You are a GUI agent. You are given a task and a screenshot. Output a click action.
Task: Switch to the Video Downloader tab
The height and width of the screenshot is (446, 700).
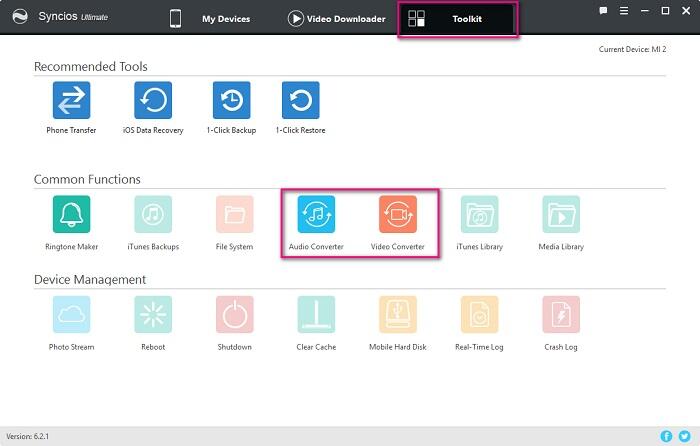point(336,19)
